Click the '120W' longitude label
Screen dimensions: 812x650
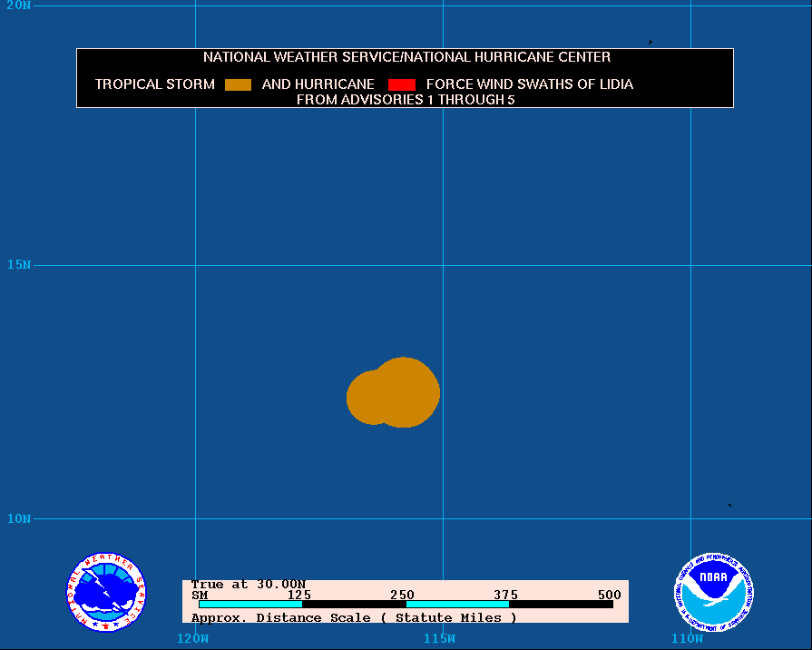point(192,638)
